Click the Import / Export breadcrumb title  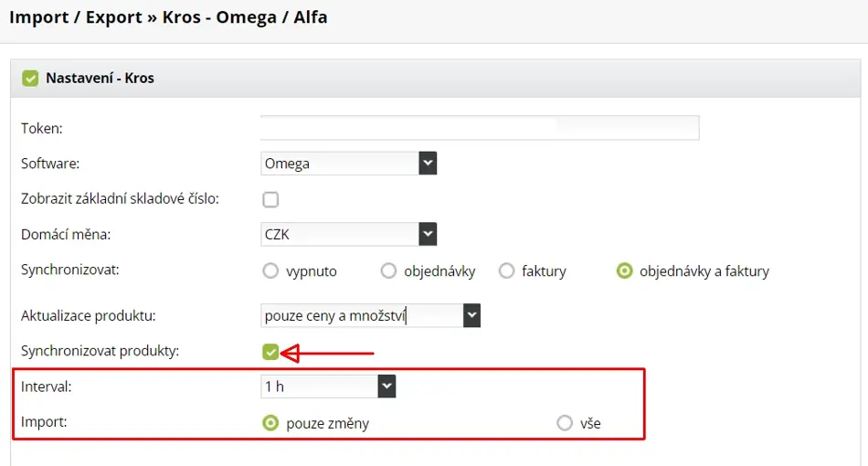tap(76, 17)
